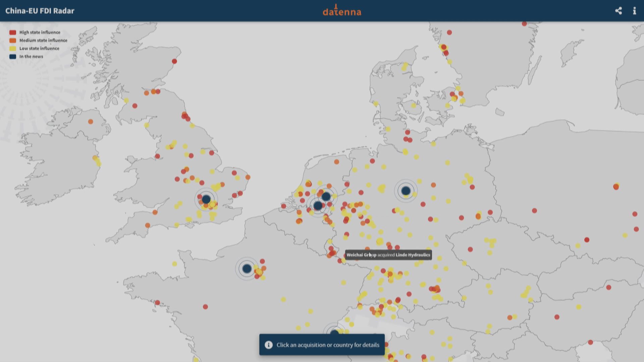Click the upper-right in-the-news marker in the Netherlands
This screenshot has width=644, height=362.
(326, 196)
